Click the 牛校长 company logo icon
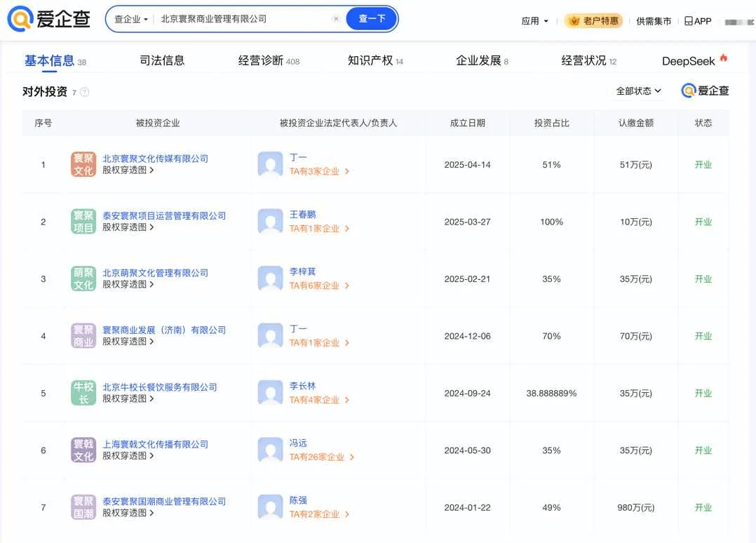This screenshot has width=756, height=543. (x=83, y=393)
